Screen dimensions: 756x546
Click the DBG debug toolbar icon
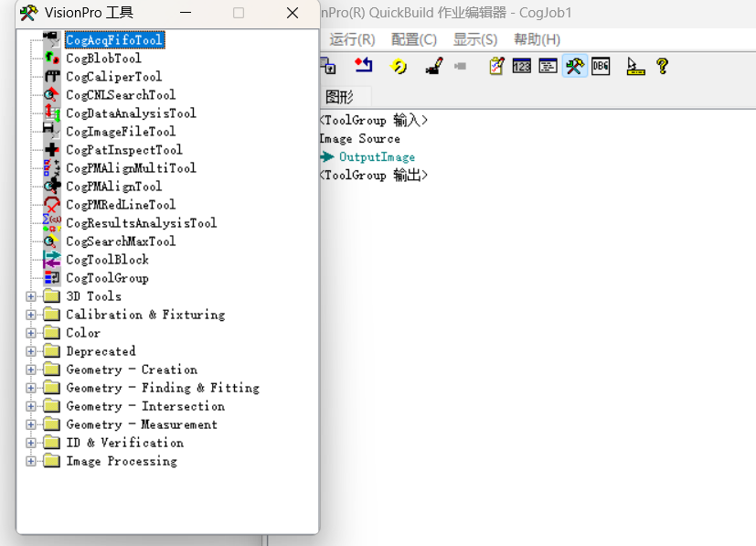pyautogui.click(x=601, y=66)
